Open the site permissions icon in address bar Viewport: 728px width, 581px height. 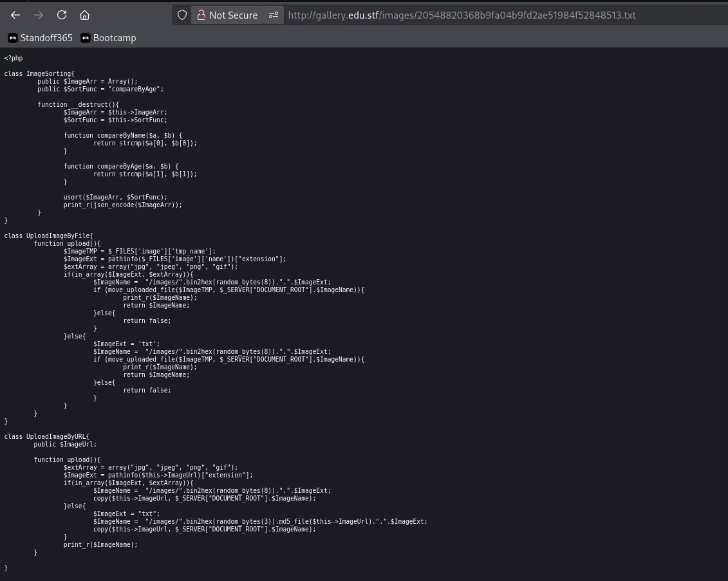point(274,15)
